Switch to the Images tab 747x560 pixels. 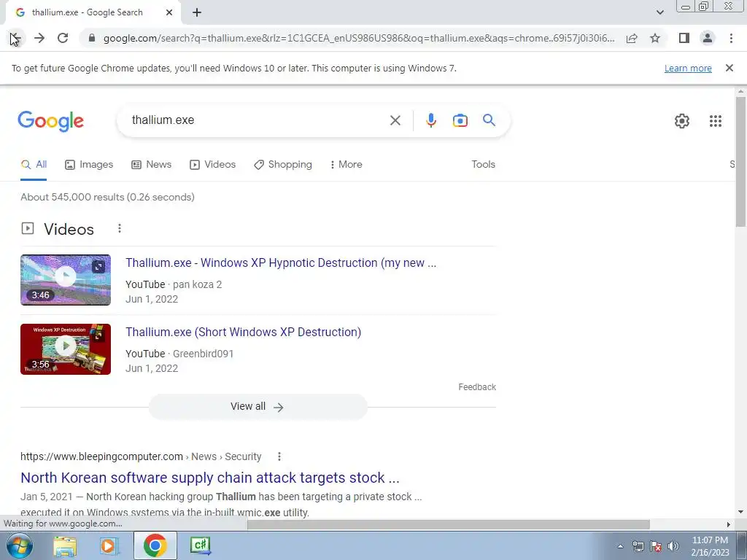(x=89, y=165)
